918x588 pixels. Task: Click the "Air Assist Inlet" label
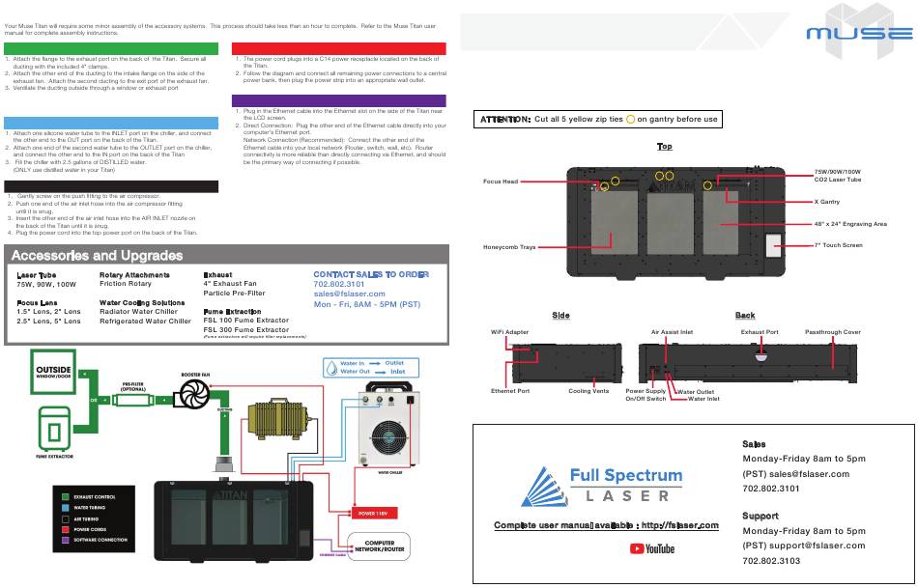(673, 332)
